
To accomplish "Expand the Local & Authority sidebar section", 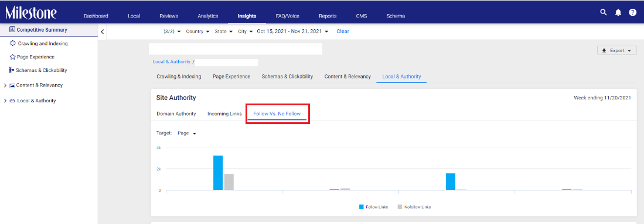I will point(5,101).
